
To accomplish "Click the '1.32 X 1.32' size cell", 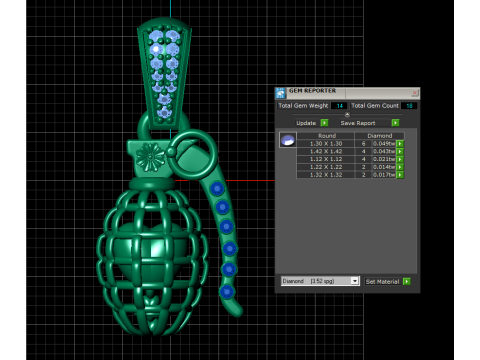I will coord(326,175).
